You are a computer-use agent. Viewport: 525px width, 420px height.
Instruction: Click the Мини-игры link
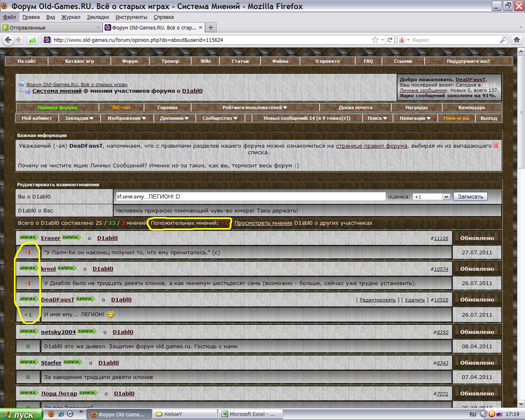click(456, 118)
